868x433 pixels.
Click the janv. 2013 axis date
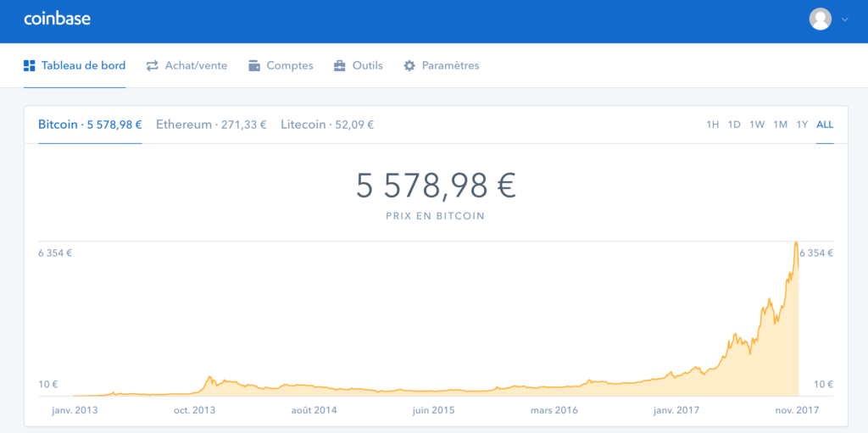click(75, 411)
